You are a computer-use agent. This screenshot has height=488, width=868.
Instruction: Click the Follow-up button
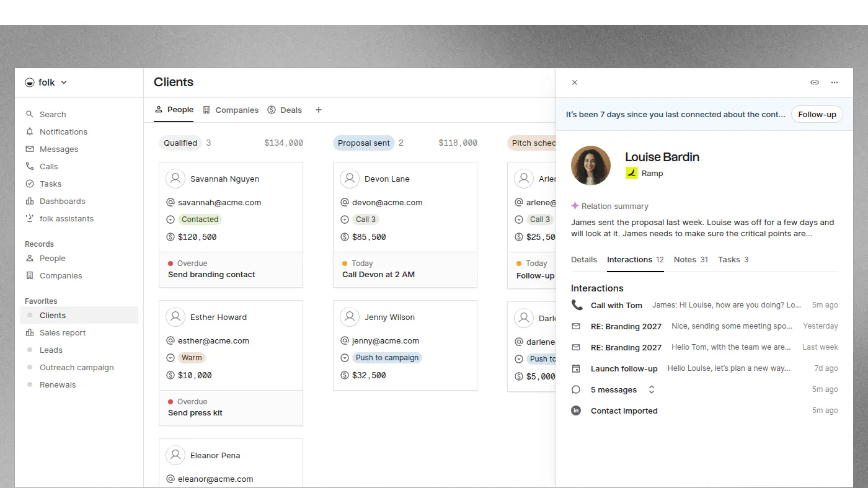817,114
